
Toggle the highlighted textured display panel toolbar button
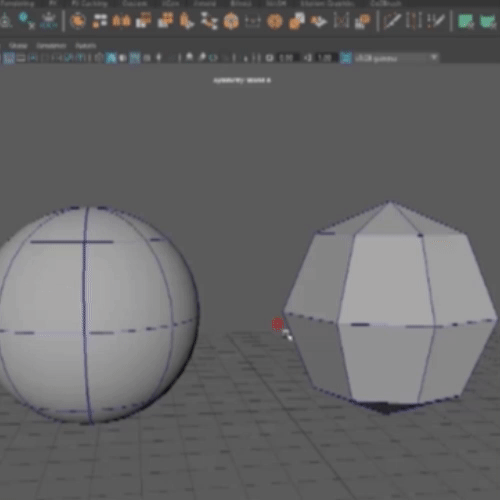(x=135, y=58)
